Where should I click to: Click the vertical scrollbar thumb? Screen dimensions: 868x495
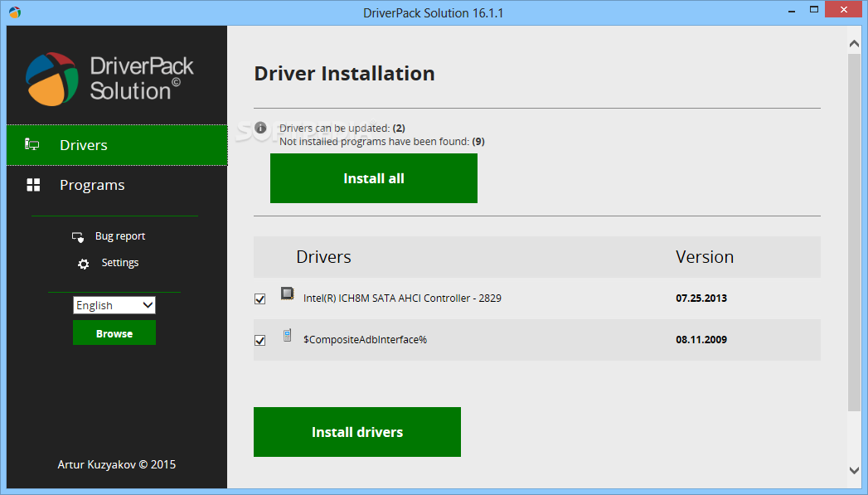pos(854,232)
